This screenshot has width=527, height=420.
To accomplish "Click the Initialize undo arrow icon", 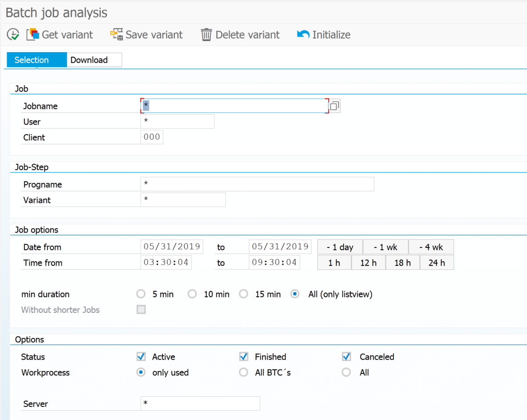I will pyautogui.click(x=303, y=35).
